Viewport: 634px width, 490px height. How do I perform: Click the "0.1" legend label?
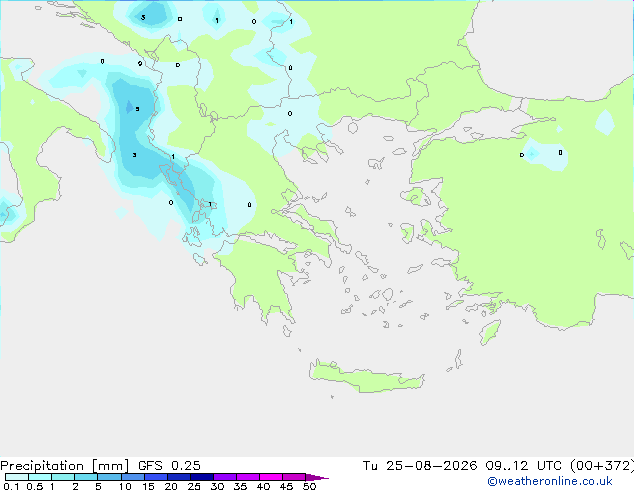tap(11, 486)
